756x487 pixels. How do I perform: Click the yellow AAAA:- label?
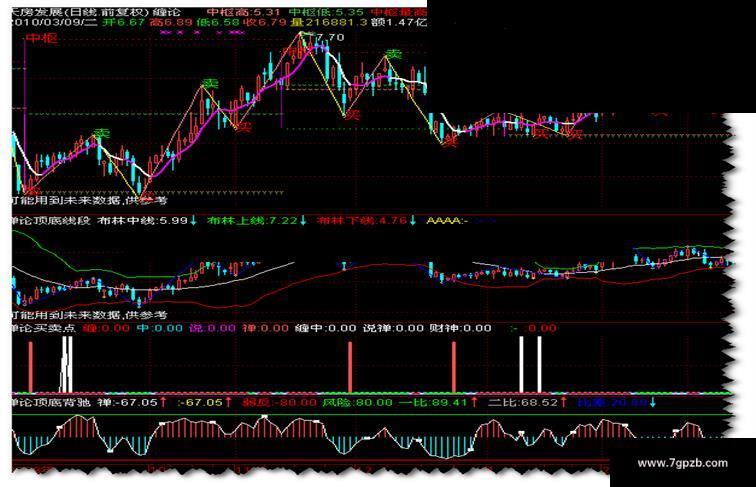click(447, 221)
